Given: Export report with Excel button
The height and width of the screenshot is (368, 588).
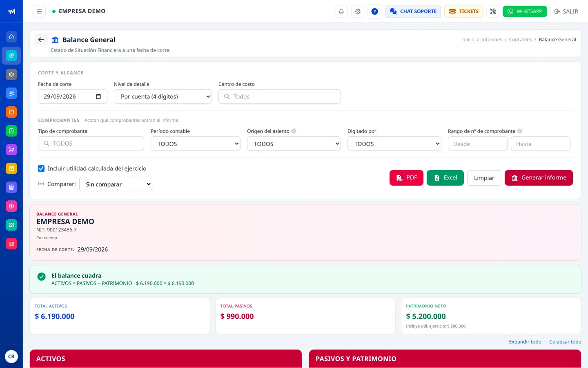Looking at the screenshot, I should point(445,178).
